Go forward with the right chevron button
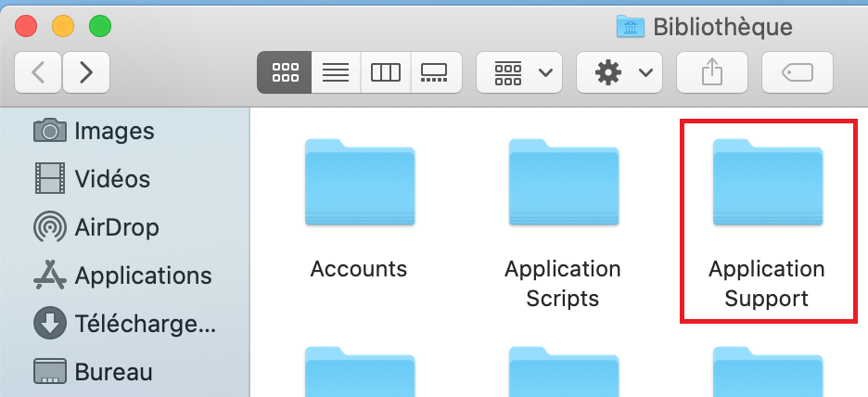Screen dimensions: 868x397 coord(86,72)
